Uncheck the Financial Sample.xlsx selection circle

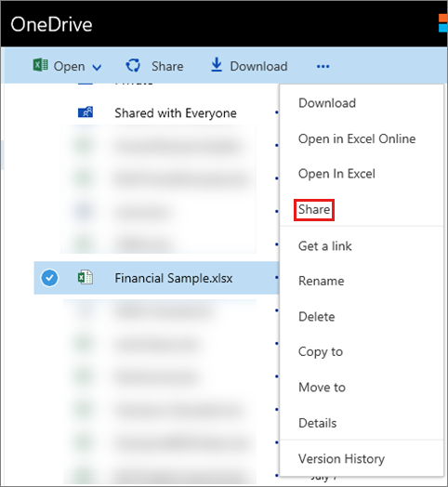[x=49, y=278]
